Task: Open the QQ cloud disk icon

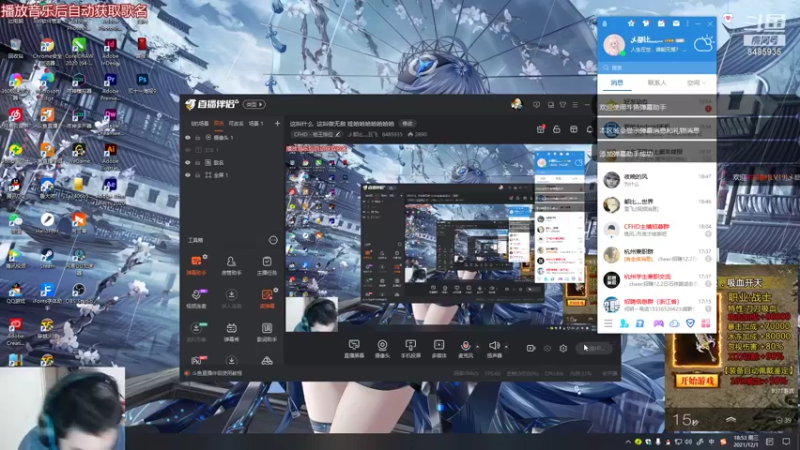Action: (x=674, y=323)
